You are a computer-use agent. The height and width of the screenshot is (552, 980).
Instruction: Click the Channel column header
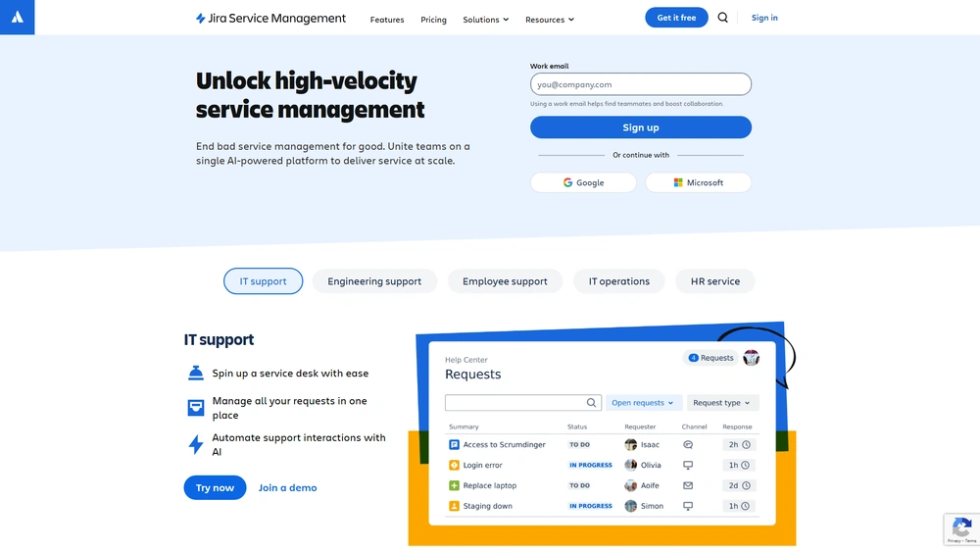694,427
